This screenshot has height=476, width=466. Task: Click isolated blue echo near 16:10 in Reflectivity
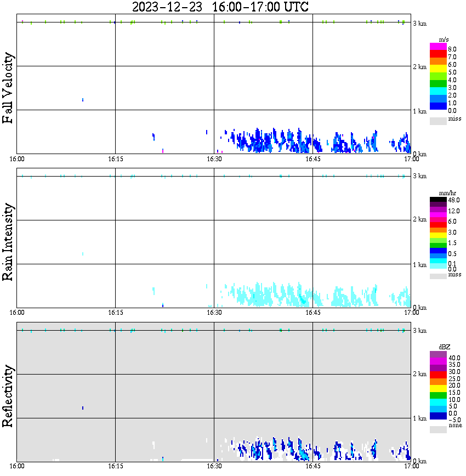coord(83,408)
